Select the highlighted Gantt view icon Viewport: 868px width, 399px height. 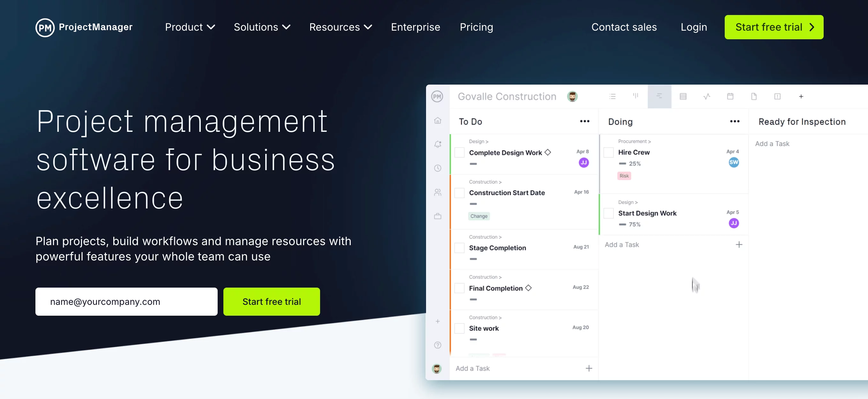(x=659, y=96)
